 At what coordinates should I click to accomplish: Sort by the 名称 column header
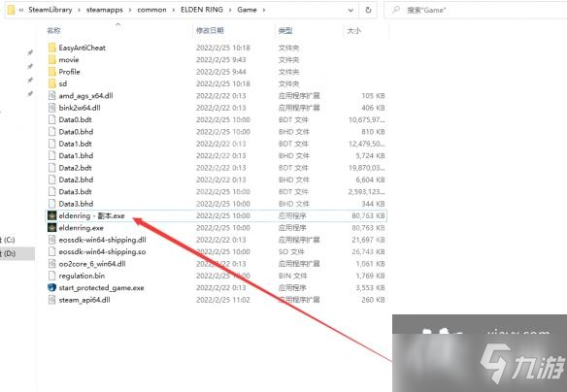[x=53, y=31]
